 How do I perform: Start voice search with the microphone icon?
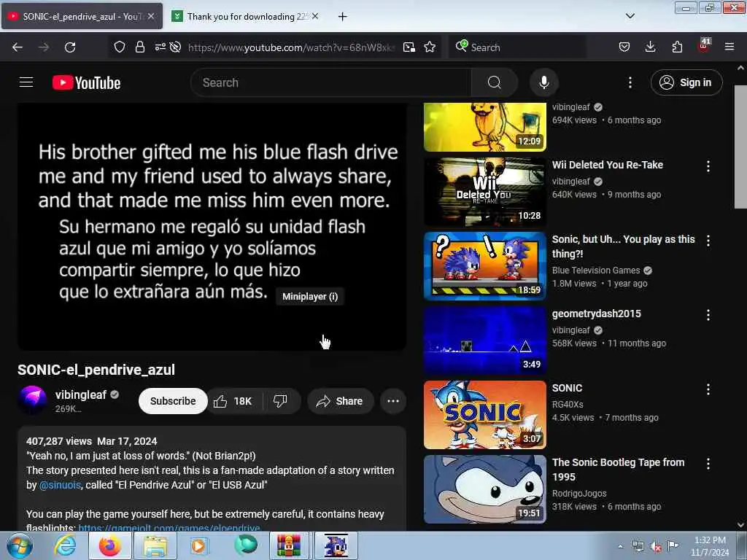[543, 82]
